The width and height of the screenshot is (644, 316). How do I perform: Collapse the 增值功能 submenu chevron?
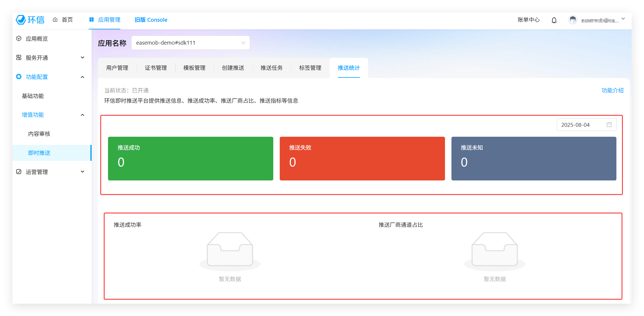click(x=82, y=115)
